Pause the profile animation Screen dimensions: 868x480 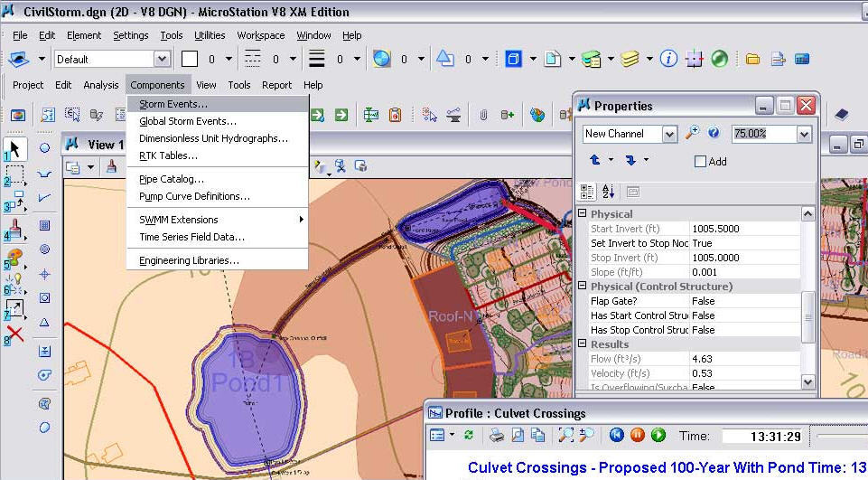click(637, 435)
